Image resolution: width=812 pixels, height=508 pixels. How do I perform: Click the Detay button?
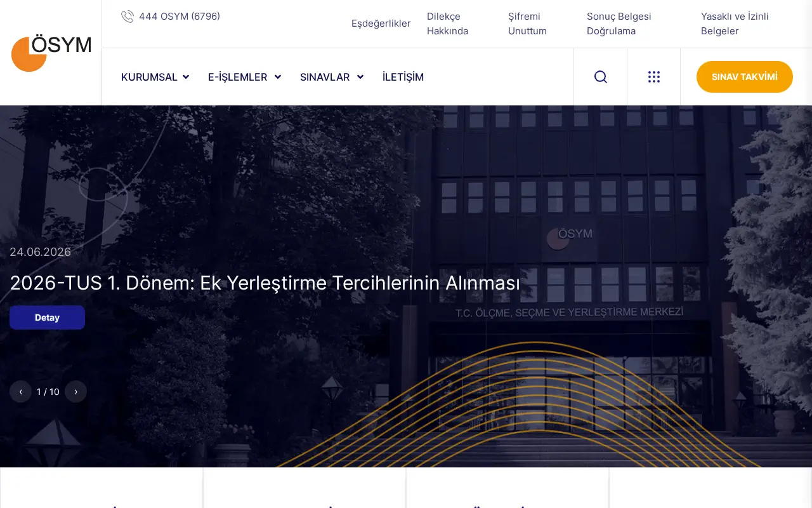click(47, 317)
